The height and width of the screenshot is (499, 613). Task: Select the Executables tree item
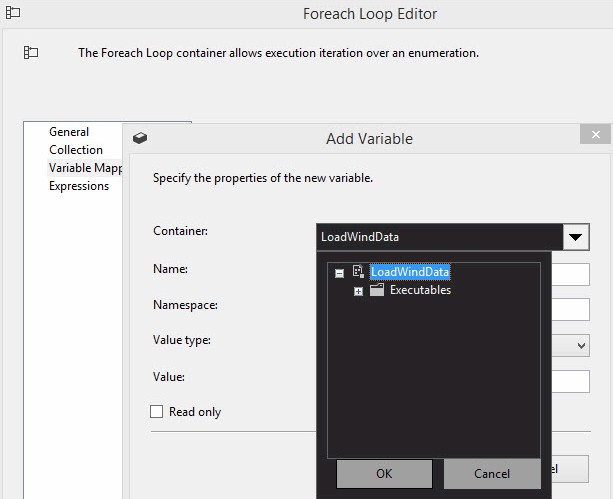(x=420, y=290)
